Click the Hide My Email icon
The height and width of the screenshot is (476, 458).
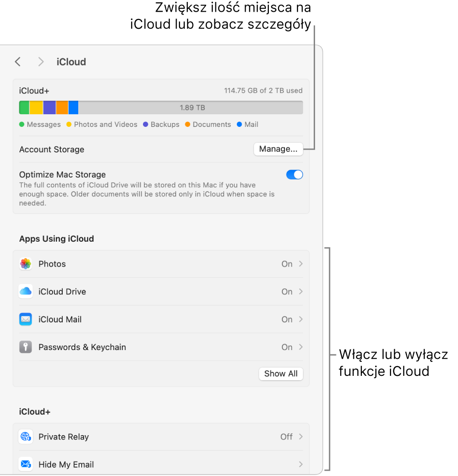(x=25, y=464)
